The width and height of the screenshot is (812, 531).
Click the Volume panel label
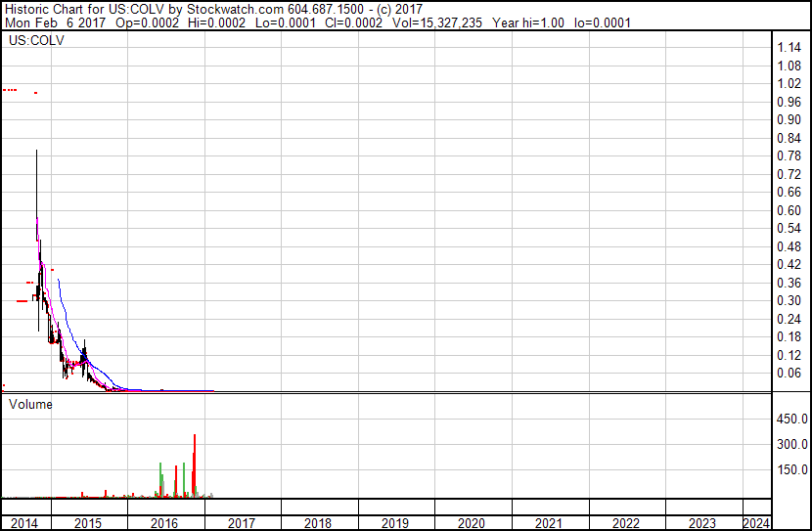tap(30, 403)
